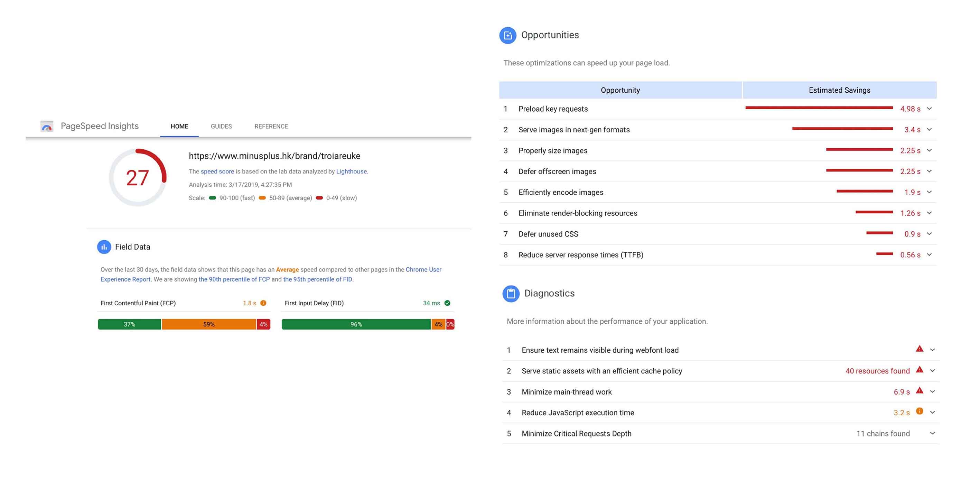Click the Diagnostics clipboard icon
This screenshot has width=980, height=490.
point(511,294)
